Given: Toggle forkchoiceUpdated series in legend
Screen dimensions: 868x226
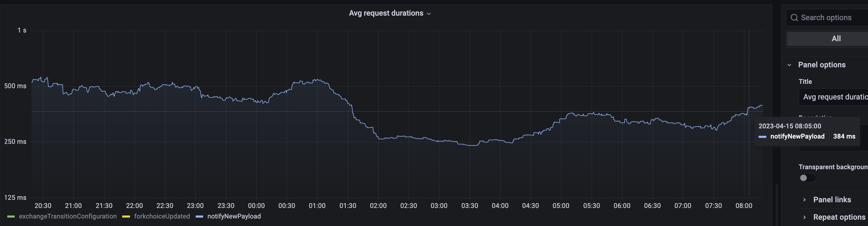Looking at the screenshot, I should 162,216.
